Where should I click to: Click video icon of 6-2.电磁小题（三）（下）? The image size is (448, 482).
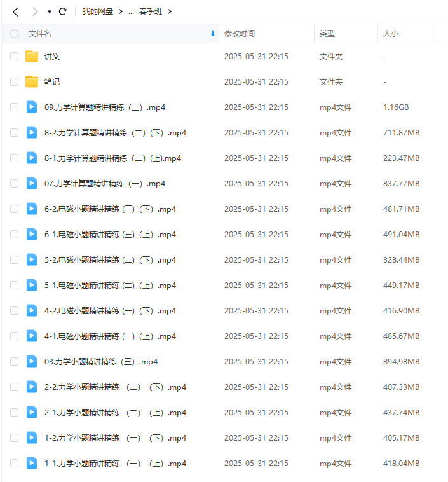tap(32, 209)
